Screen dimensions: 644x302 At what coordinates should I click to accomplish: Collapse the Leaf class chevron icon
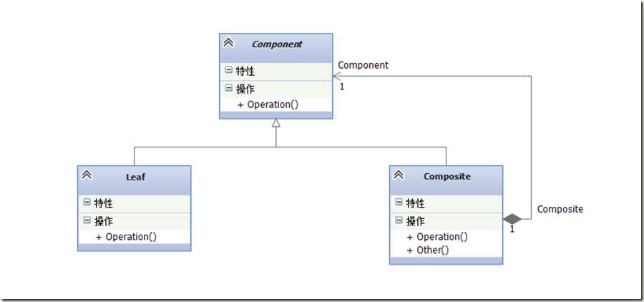coord(87,175)
